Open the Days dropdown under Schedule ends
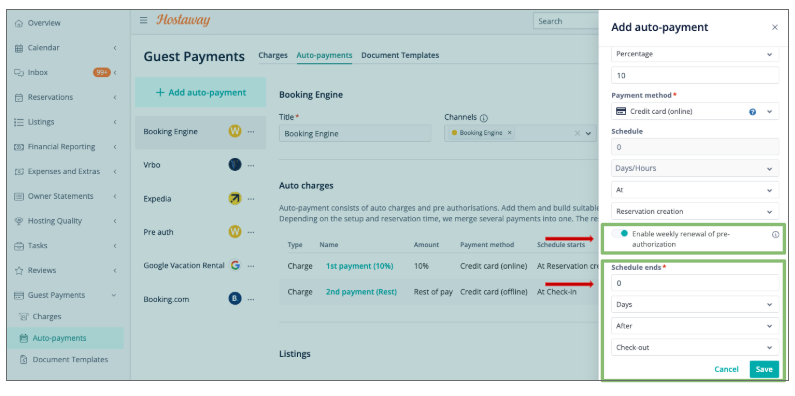 click(695, 305)
